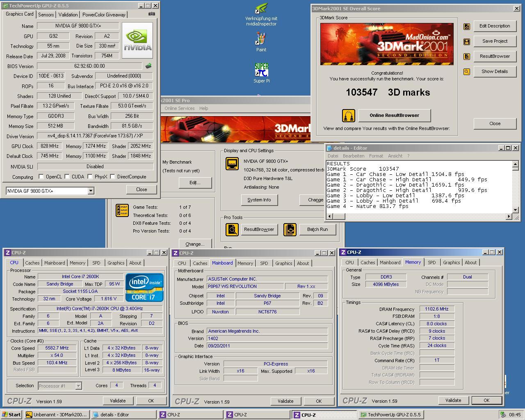Screen dimensions: 525x420
Task: Click the Edit Description icon in 3DMark score window
Action: click(x=467, y=26)
